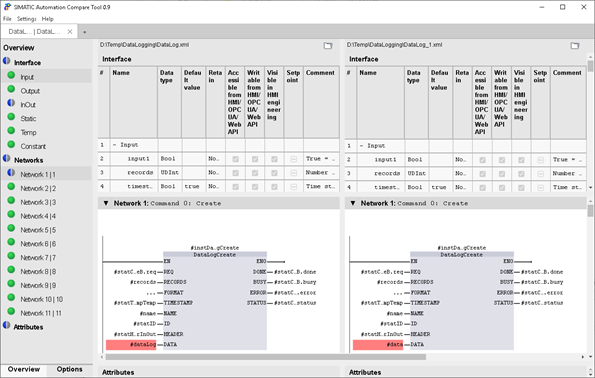This screenshot has height=378, width=595.
Task: Click the scroll down arrow in right interface table
Action: pos(590,187)
